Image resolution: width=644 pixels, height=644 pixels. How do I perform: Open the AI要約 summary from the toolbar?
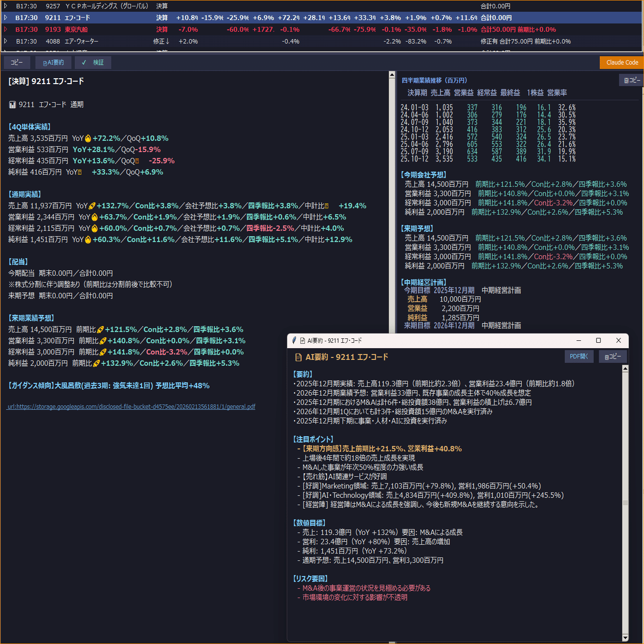[x=53, y=63]
